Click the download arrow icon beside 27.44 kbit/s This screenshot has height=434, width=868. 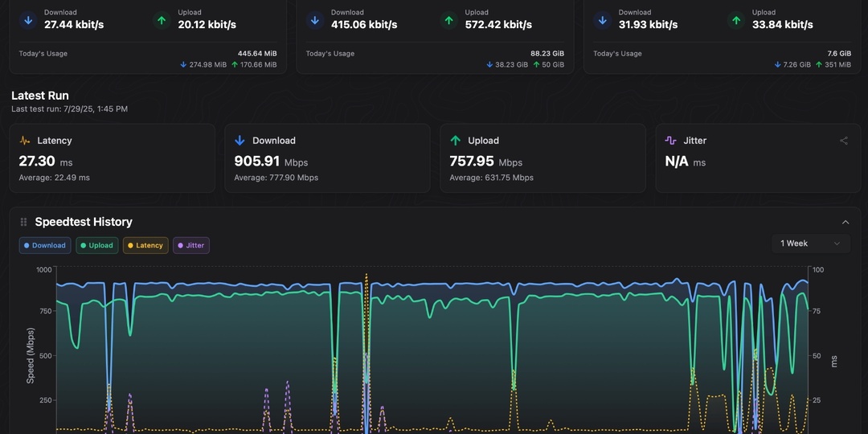point(28,20)
